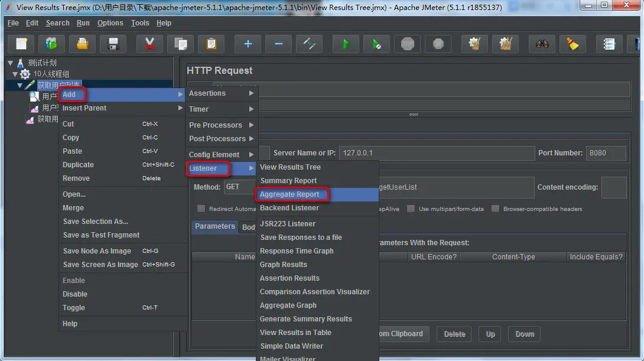Expand the Config Element submenu

point(222,154)
